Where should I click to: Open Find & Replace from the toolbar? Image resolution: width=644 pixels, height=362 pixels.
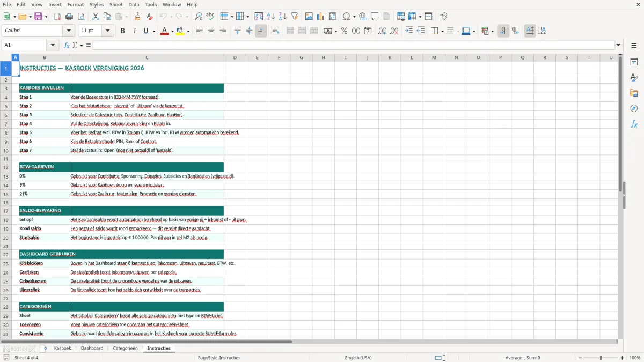[x=199, y=17]
